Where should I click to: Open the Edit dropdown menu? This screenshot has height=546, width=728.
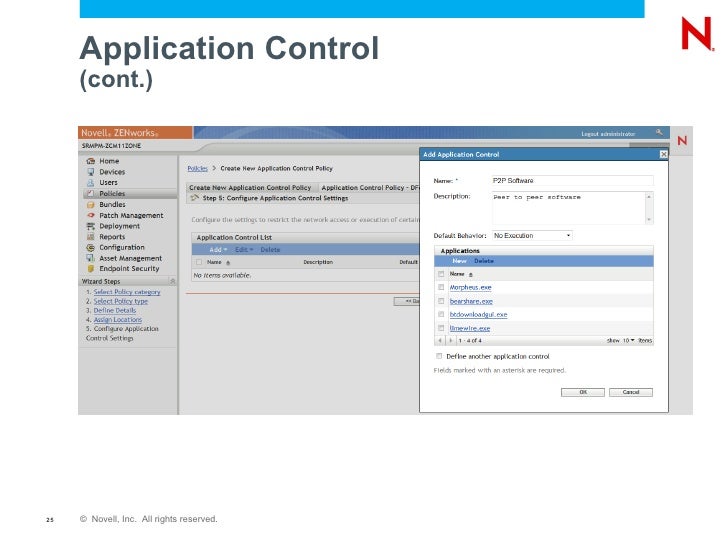point(244,250)
